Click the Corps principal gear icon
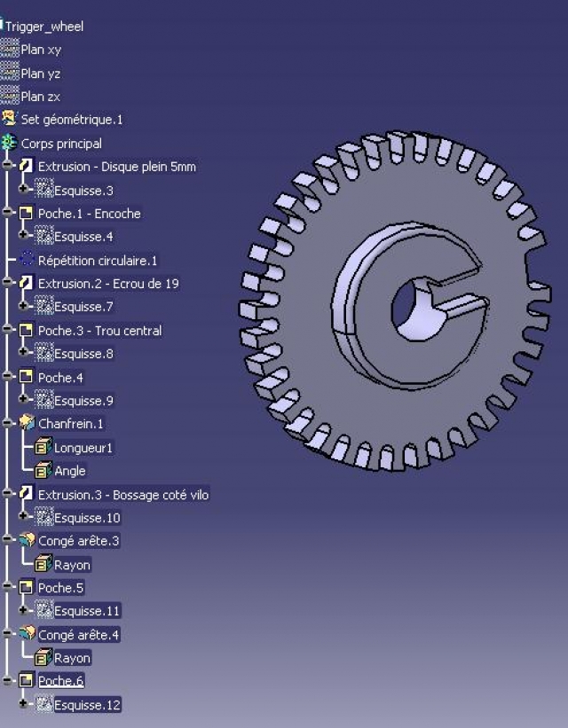Image resolution: width=568 pixels, height=728 pixels. tap(10, 143)
